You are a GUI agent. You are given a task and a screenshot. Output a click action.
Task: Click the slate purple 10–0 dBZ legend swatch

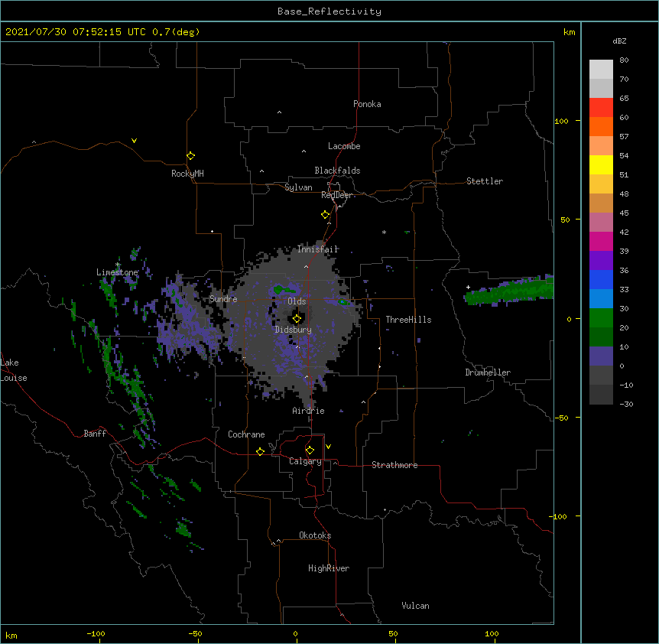601,356
